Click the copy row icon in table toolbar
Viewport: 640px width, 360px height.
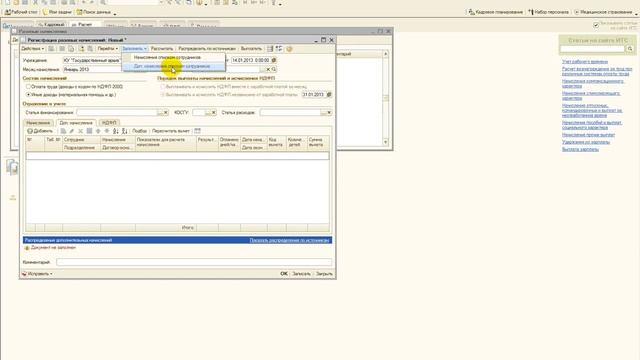[63, 131]
